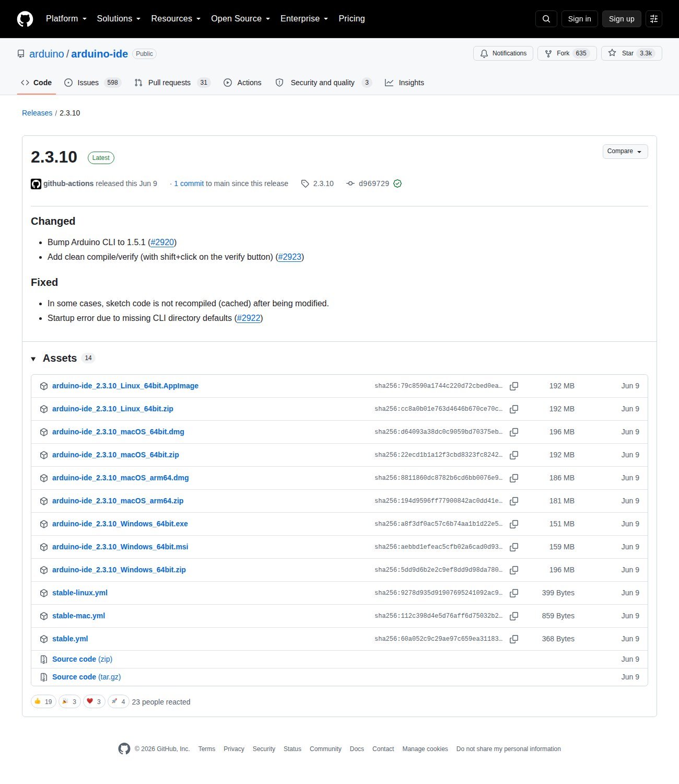Screen dimensions: 679x784
Task: Click package icon for Linux_64bit.AppImage
Action: (x=44, y=386)
